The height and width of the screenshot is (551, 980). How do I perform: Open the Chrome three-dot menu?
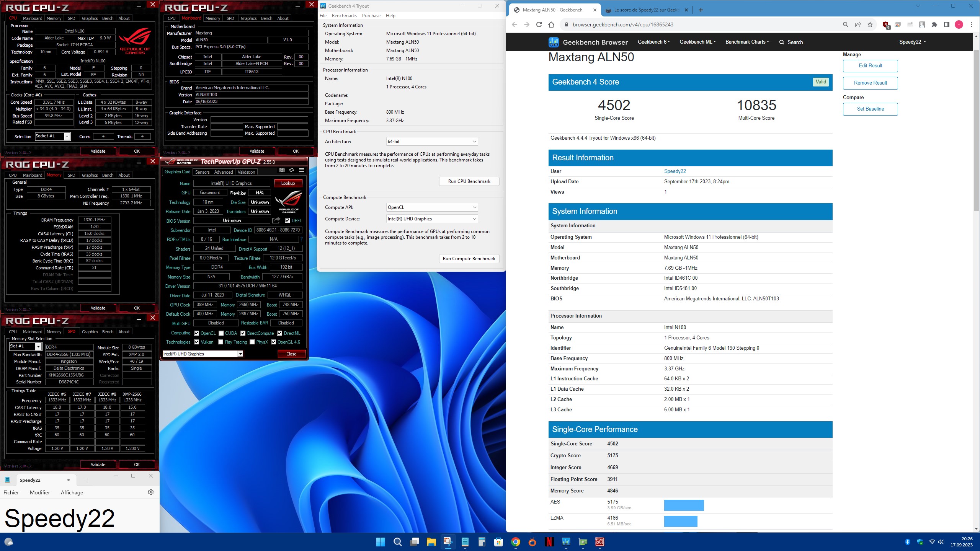pyautogui.click(x=971, y=24)
